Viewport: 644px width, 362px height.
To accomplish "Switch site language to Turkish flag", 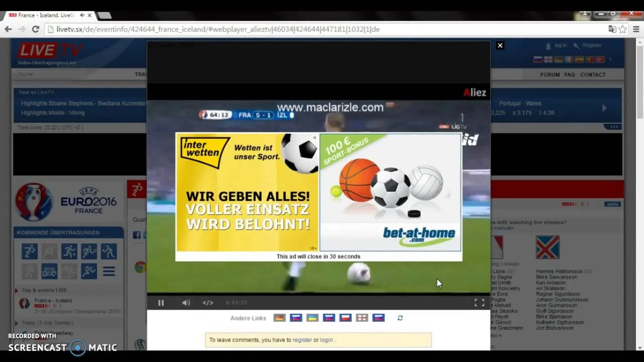I will 600,59.
